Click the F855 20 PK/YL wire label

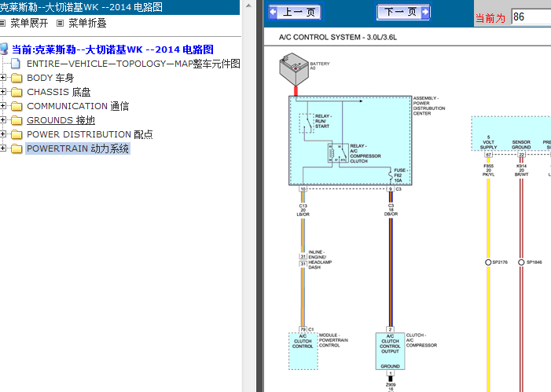488,170
